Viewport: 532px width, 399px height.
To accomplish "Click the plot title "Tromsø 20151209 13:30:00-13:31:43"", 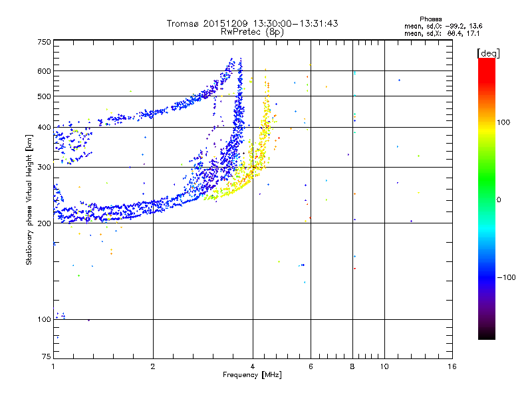I will pos(253,23).
